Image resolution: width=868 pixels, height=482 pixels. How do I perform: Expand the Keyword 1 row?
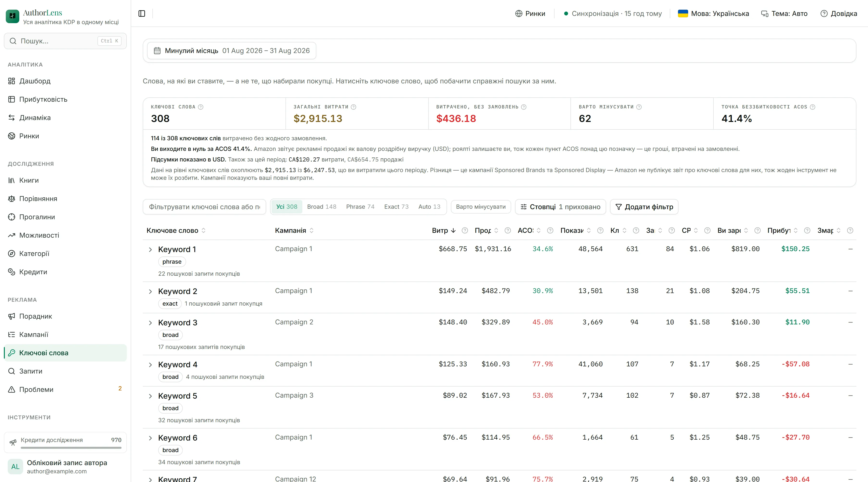[x=150, y=250]
